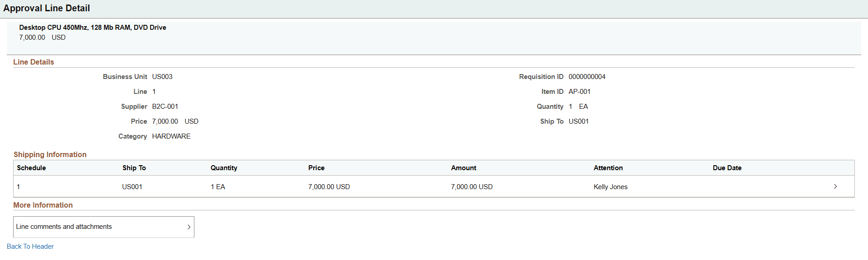The height and width of the screenshot is (260, 868).
Task: Select Supplier value B2C-001
Action: [x=165, y=107]
